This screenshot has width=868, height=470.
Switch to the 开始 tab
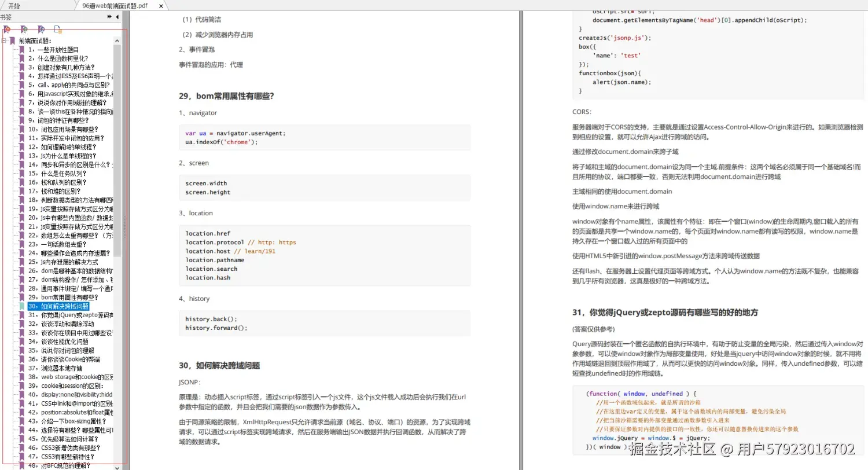(14, 5)
